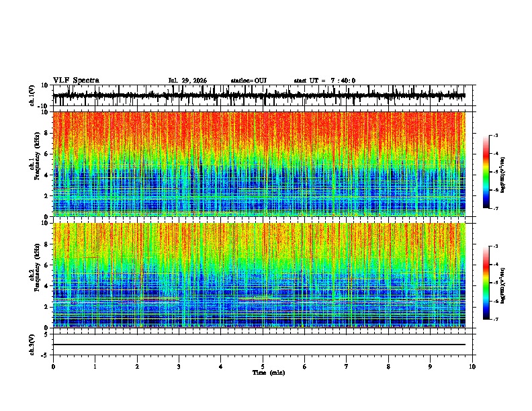
Task: Click the '8' kHz tick of ch.1 spectrogram
Action: pyautogui.click(x=46, y=133)
